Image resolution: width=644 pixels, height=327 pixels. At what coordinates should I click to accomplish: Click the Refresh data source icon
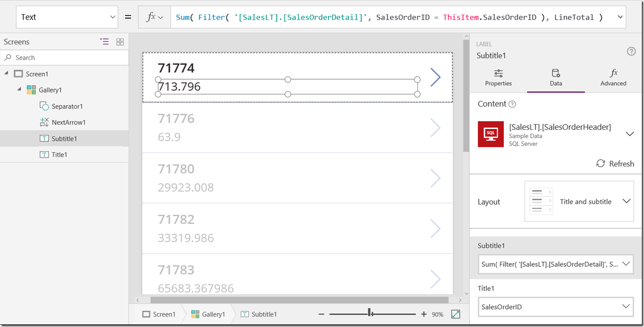click(600, 164)
